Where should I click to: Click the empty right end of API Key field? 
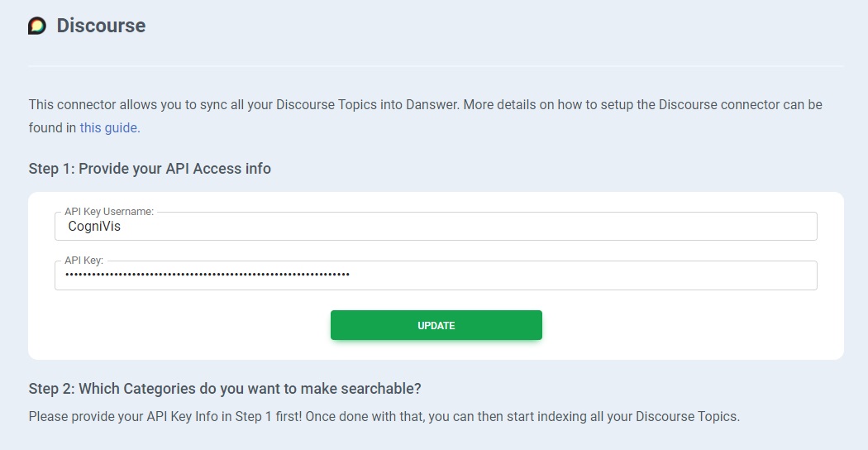[x=744, y=275]
